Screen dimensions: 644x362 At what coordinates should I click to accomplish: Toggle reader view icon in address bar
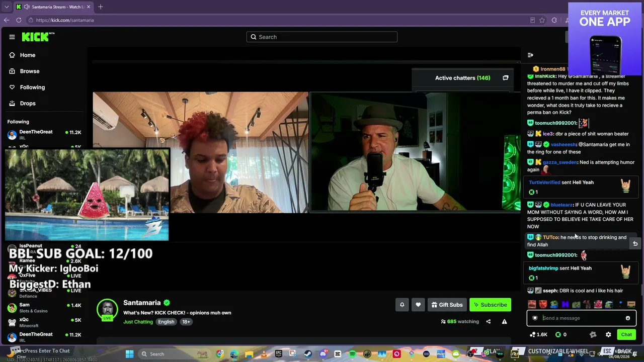[532, 20]
